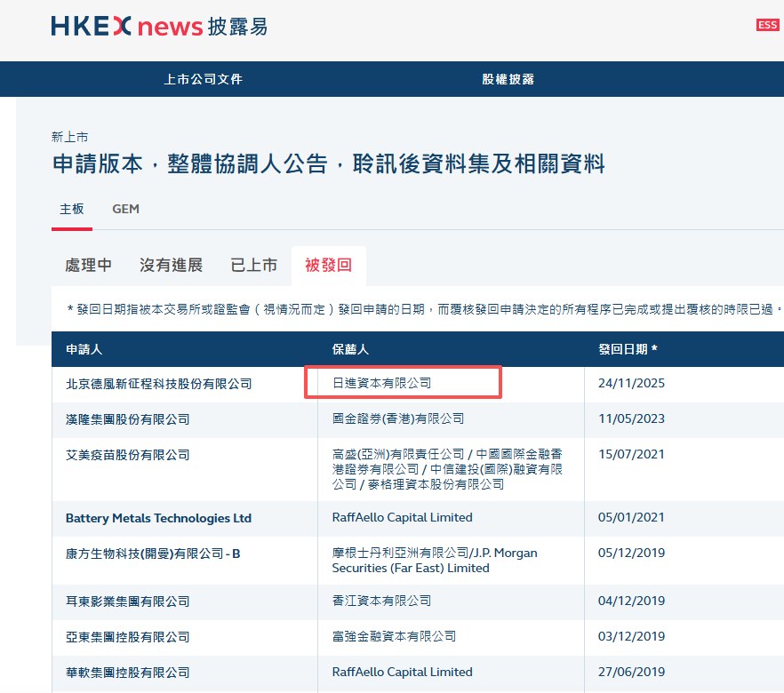Click sponsor 富強金融資本有限公司
This screenshot has width=784, height=693.
click(x=394, y=636)
